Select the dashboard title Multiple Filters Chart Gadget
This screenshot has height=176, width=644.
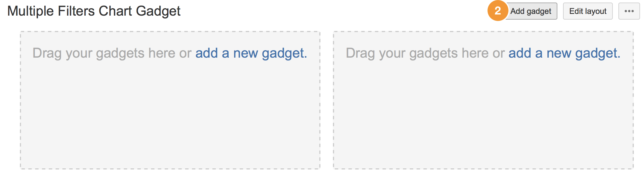(94, 11)
